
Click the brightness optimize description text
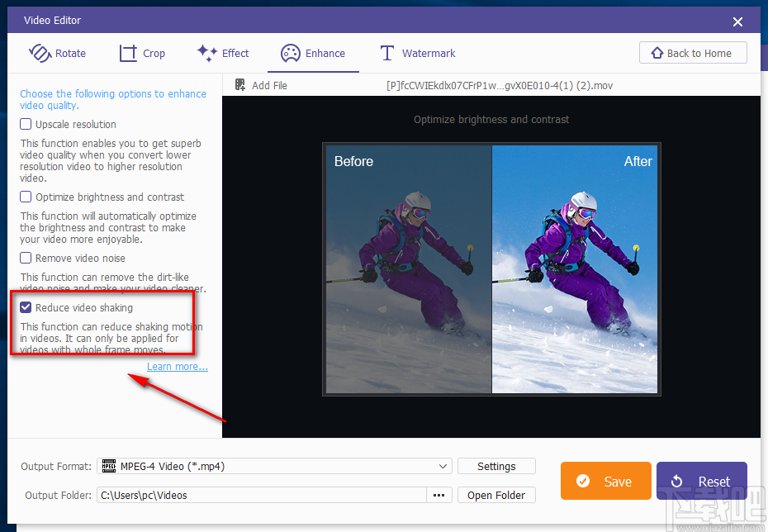click(107, 227)
